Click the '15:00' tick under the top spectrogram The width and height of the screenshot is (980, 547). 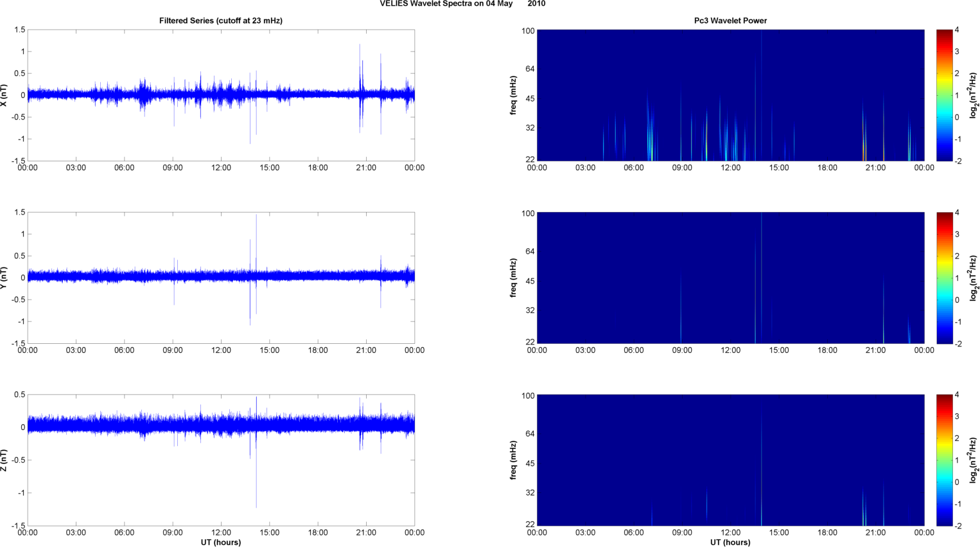(x=779, y=168)
